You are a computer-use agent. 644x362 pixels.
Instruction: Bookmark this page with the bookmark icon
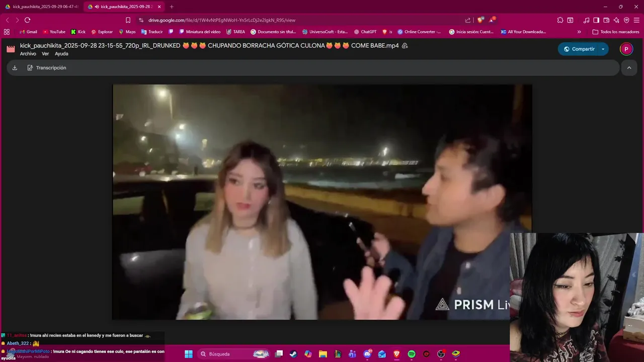point(128,20)
